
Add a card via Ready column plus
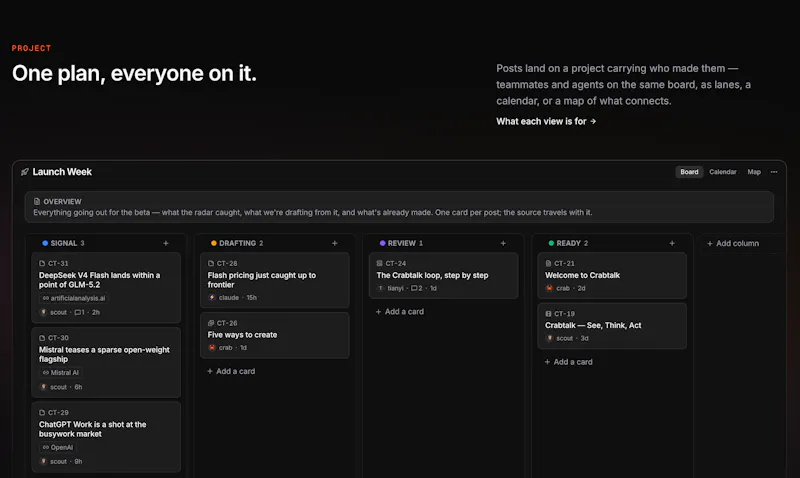coord(672,243)
